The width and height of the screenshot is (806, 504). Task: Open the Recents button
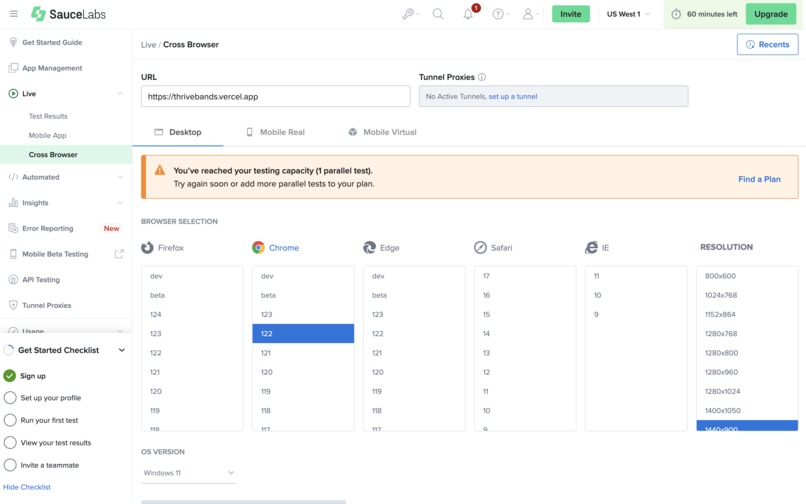pyautogui.click(x=767, y=44)
